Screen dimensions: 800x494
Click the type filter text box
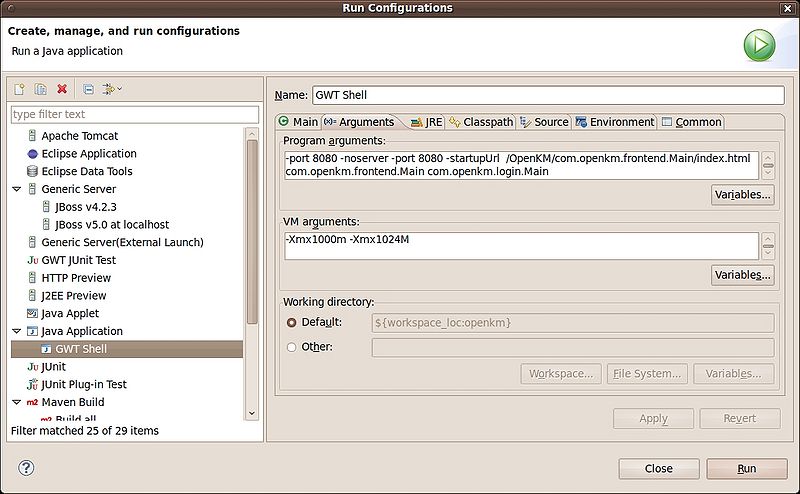tap(135, 114)
